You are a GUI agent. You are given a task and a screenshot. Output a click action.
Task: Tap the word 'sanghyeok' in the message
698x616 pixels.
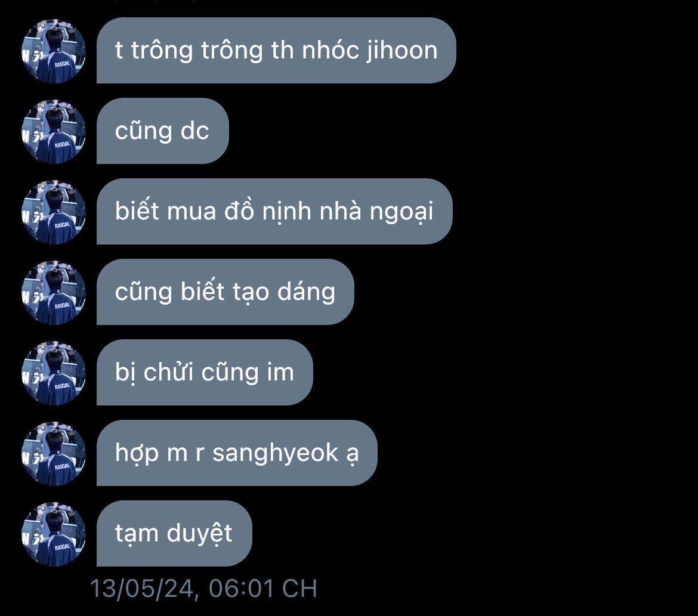276,454
